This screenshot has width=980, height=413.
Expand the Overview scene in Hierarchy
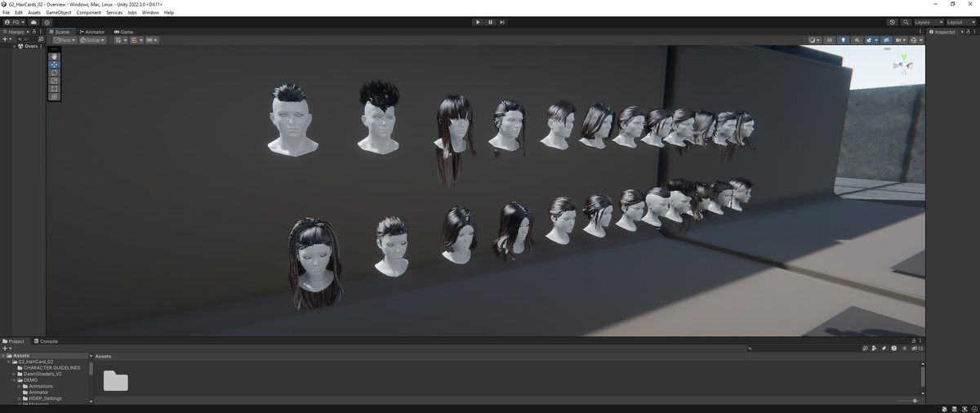14,47
